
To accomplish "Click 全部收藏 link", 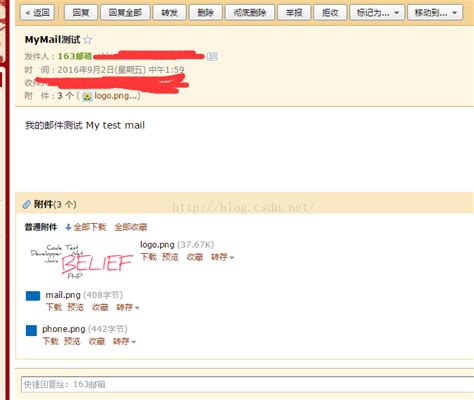I will (x=131, y=227).
